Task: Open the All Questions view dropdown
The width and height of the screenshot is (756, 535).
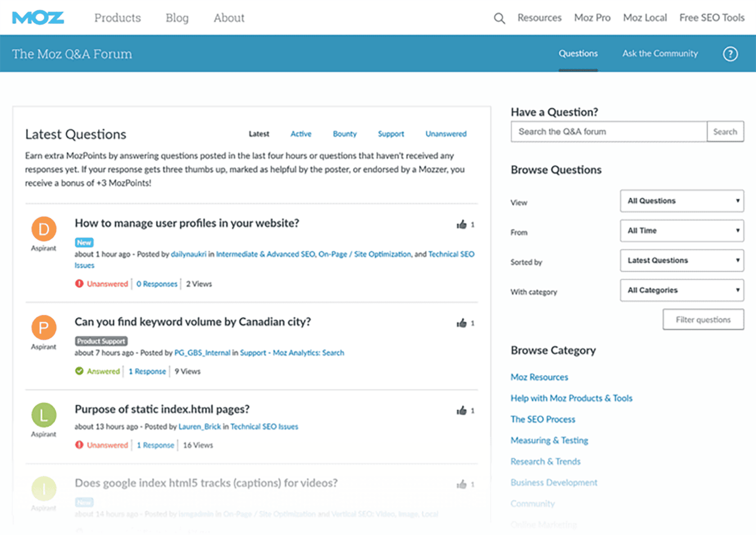Action: 681,201
